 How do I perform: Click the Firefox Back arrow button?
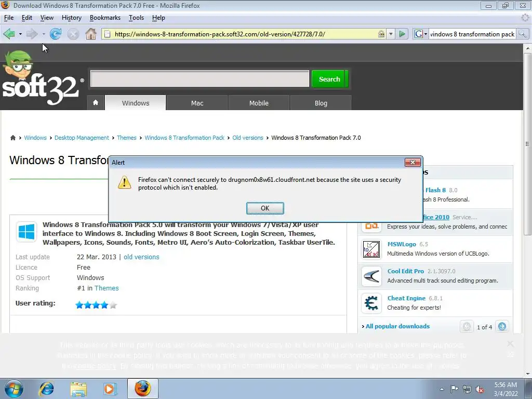click(x=9, y=34)
